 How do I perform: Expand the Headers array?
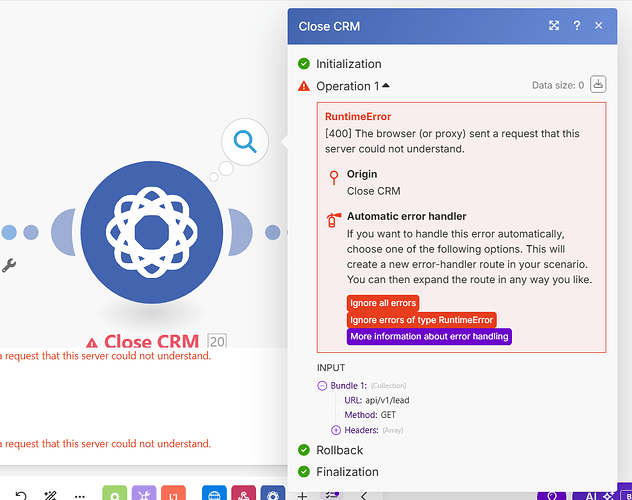click(x=336, y=430)
